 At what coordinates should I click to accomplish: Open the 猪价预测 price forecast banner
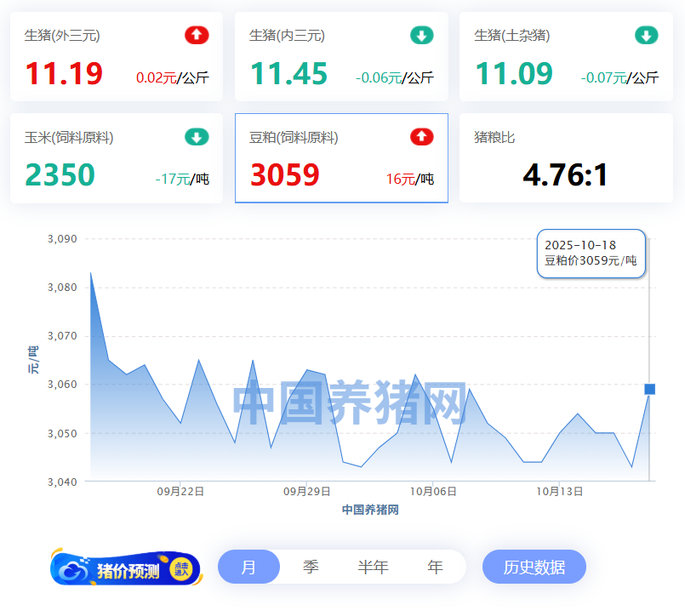tap(128, 569)
